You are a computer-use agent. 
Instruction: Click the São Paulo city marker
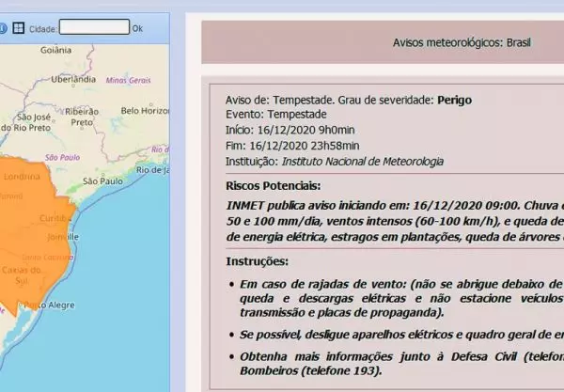[103, 180]
